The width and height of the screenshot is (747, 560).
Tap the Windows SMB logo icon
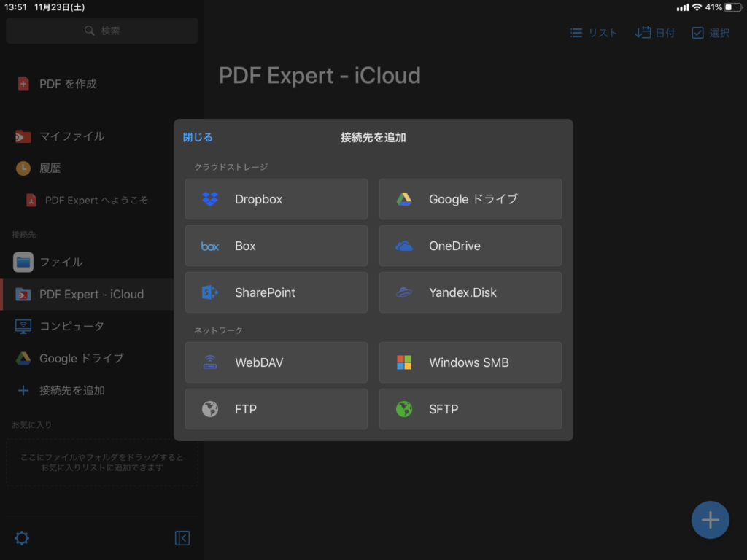404,362
